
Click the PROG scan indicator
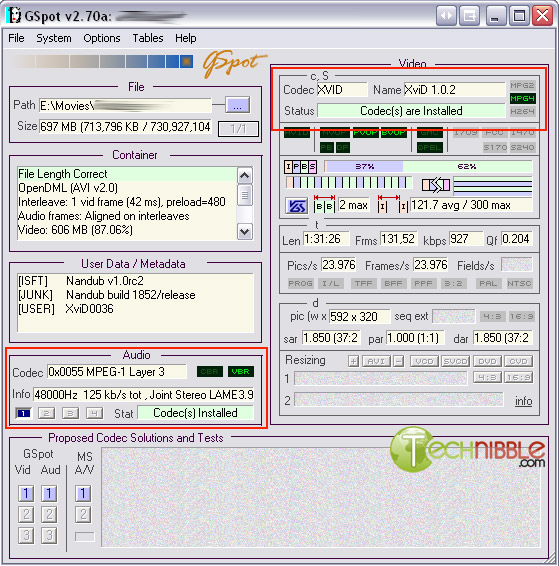pyautogui.click(x=300, y=283)
